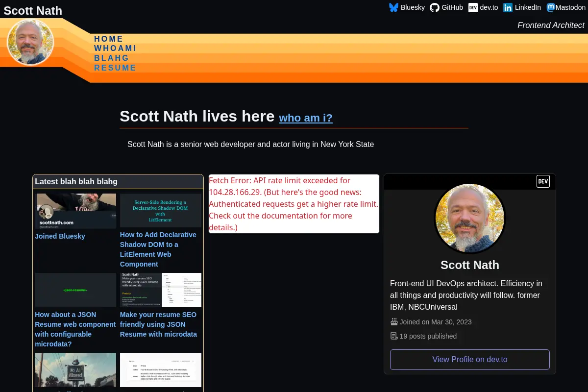The image size is (588, 392).
Task: Open the BLAHG menu item
Action: pos(112,58)
